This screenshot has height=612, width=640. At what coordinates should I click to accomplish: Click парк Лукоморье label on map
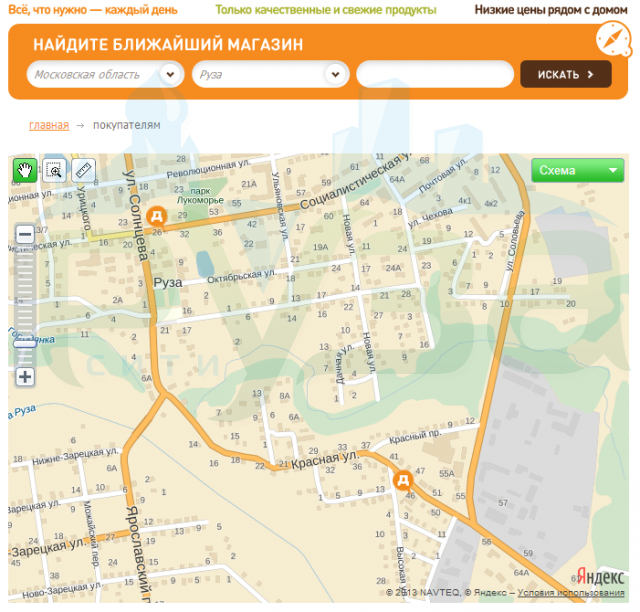click(x=207, y=195)
